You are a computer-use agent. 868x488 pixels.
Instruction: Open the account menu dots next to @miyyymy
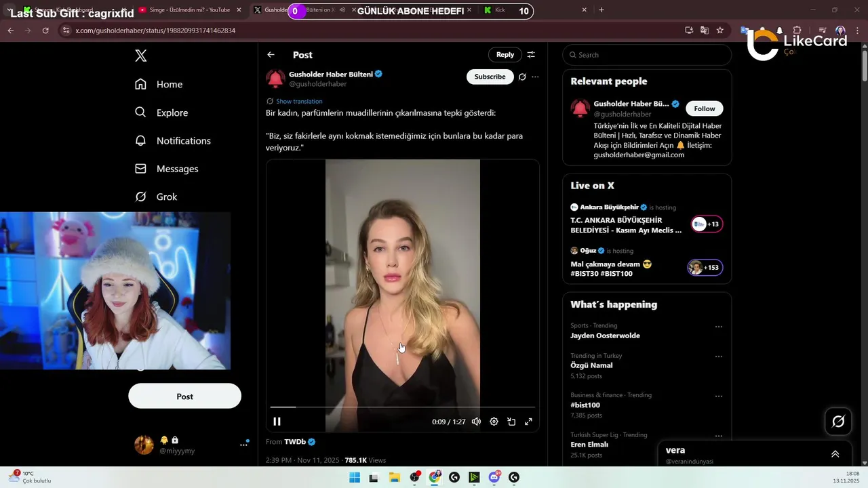(243, 445)
